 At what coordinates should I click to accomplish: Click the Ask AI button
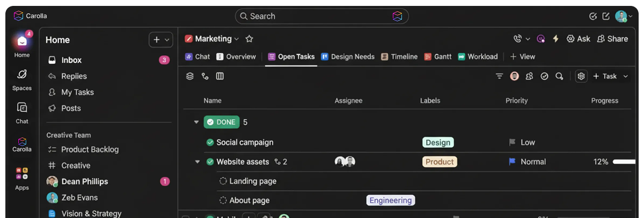point(579,39)
